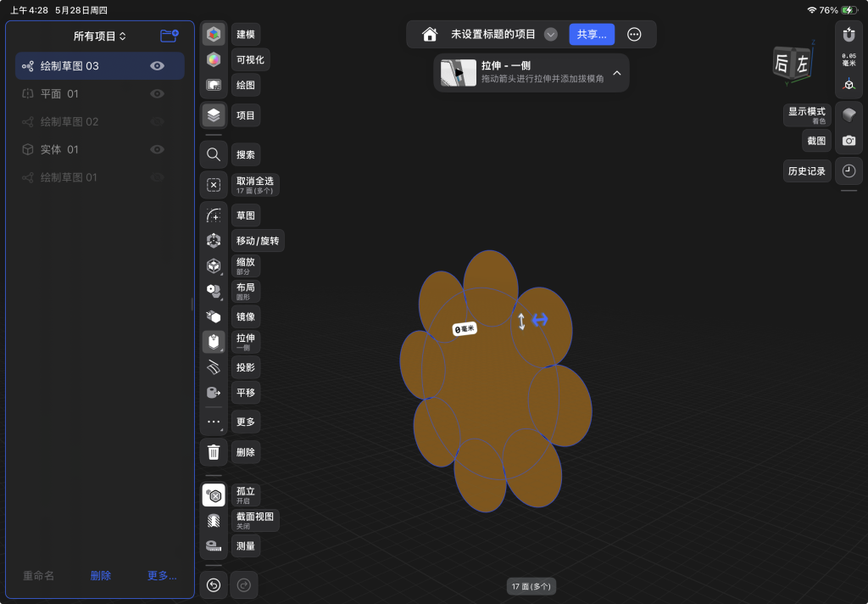Select the 绘制草图 02 item row

pyautogui.click(x=100, y=122)
